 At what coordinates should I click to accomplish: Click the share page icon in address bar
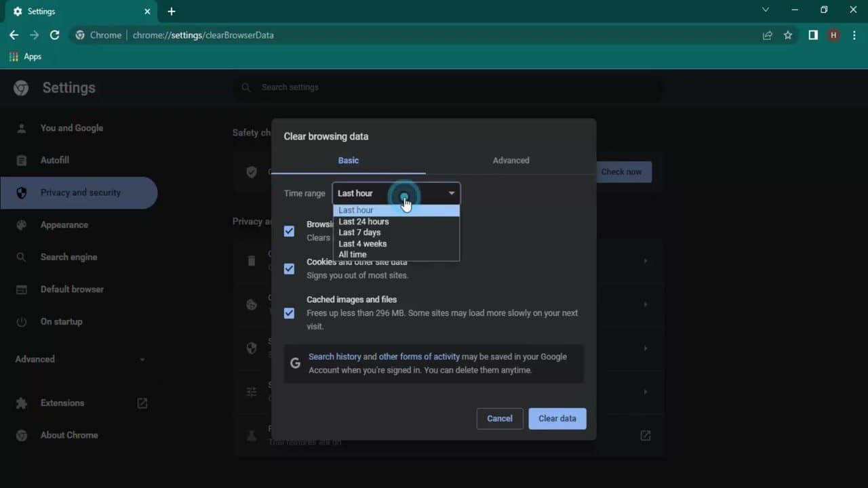coord(767,35)
